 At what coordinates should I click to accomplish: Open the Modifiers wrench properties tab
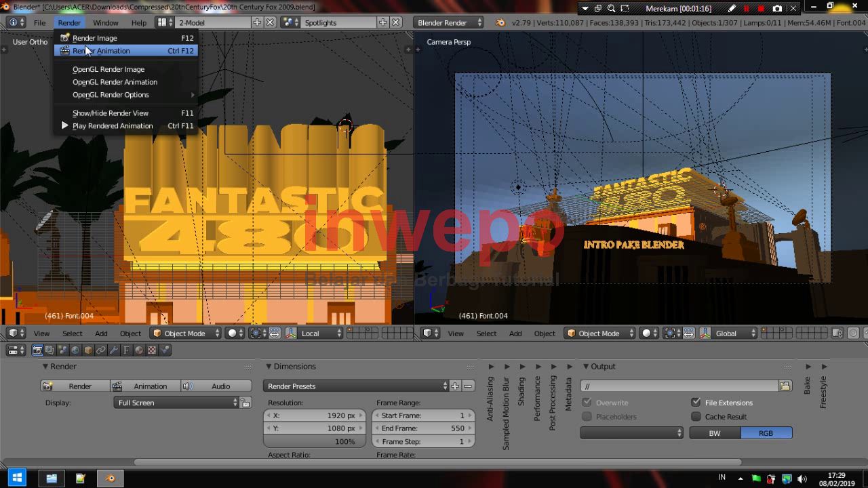tap(113, 350)
